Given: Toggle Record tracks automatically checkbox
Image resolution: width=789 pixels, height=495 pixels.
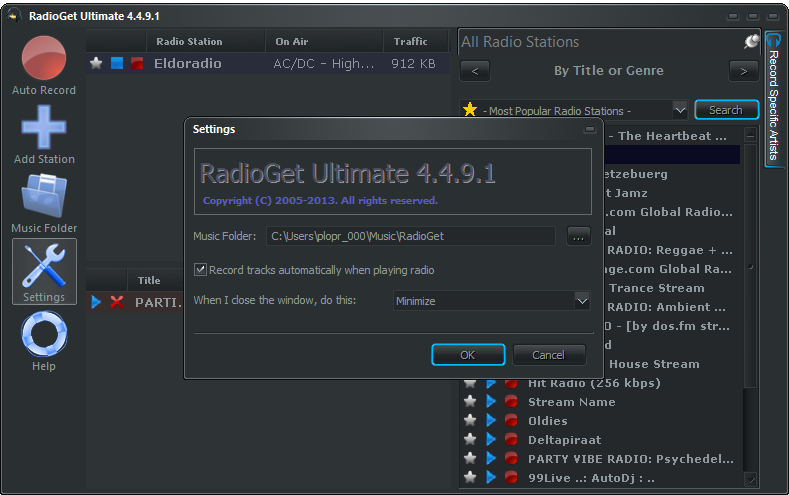Looking at the screenshot, I should point(201,270).
